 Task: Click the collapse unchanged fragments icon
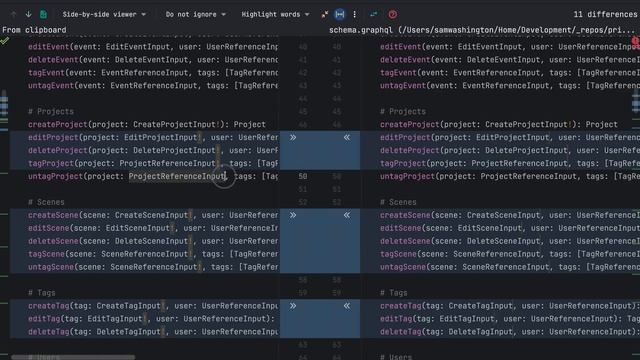324,14
